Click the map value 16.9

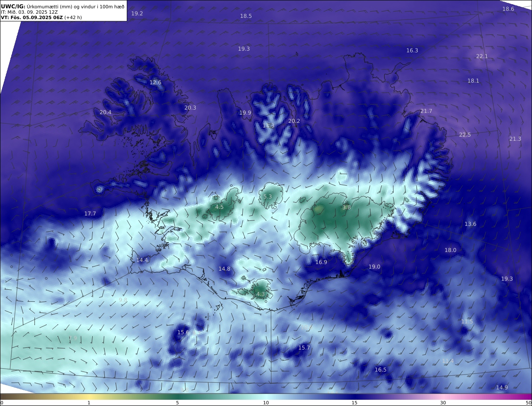click(321, 262)
